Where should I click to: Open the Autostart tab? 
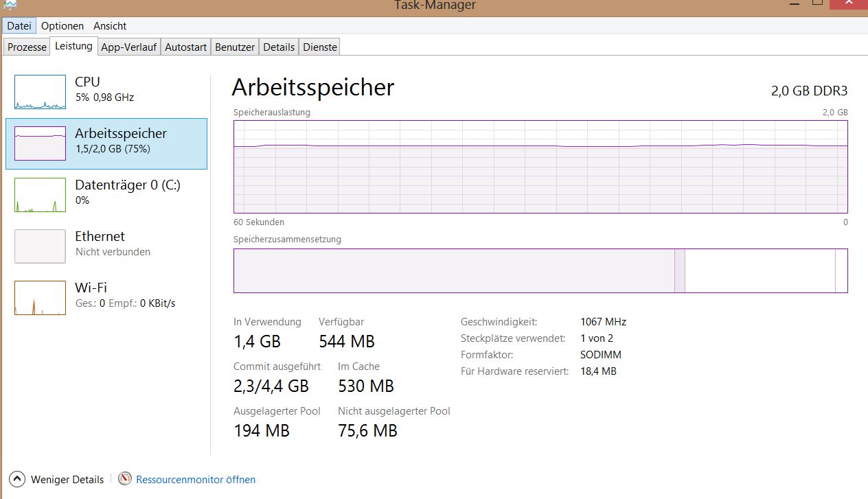click(186, 47)
